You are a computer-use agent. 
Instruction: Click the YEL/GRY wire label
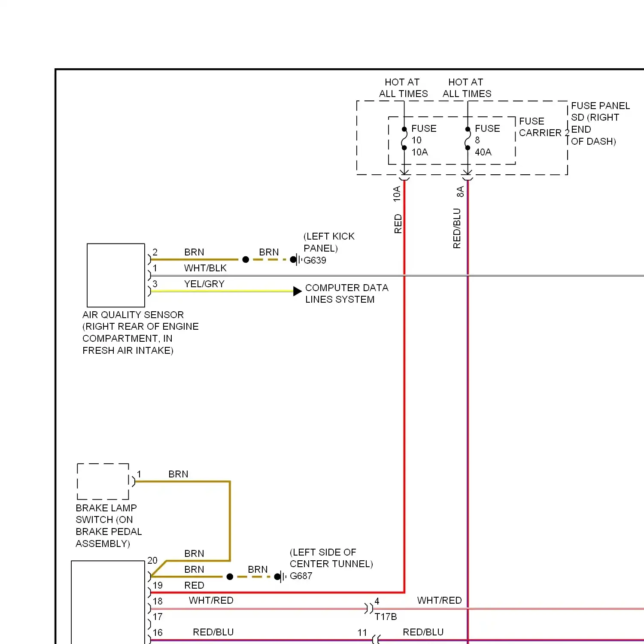pyautogui.click(x=204, y=284)
